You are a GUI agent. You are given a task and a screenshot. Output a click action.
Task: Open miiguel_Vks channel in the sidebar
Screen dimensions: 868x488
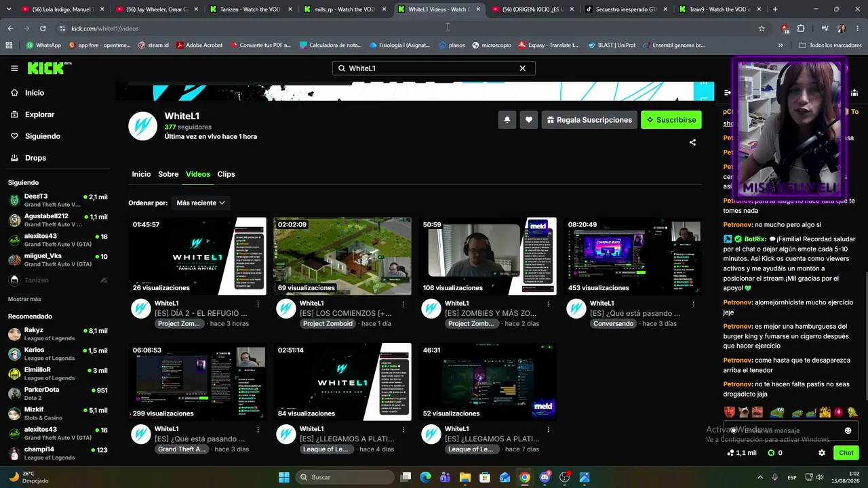tap(58, 260)
